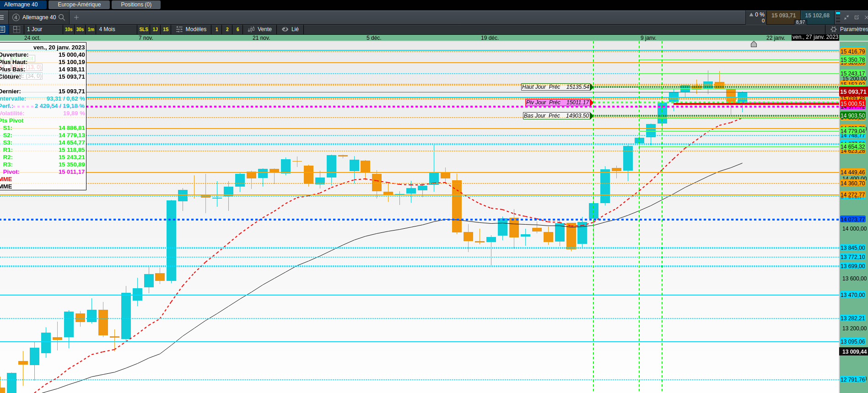This screenshot has width=868, height=393.
Task: Open the hamburger menu icon at far left
Action: [2, 17]
